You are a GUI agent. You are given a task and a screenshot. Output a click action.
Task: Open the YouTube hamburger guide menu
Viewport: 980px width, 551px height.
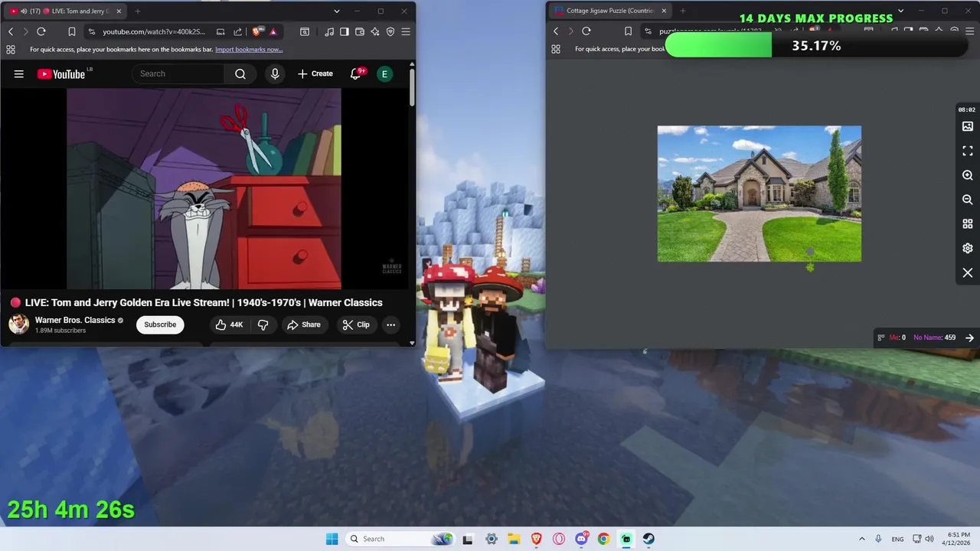pos(19,73)
